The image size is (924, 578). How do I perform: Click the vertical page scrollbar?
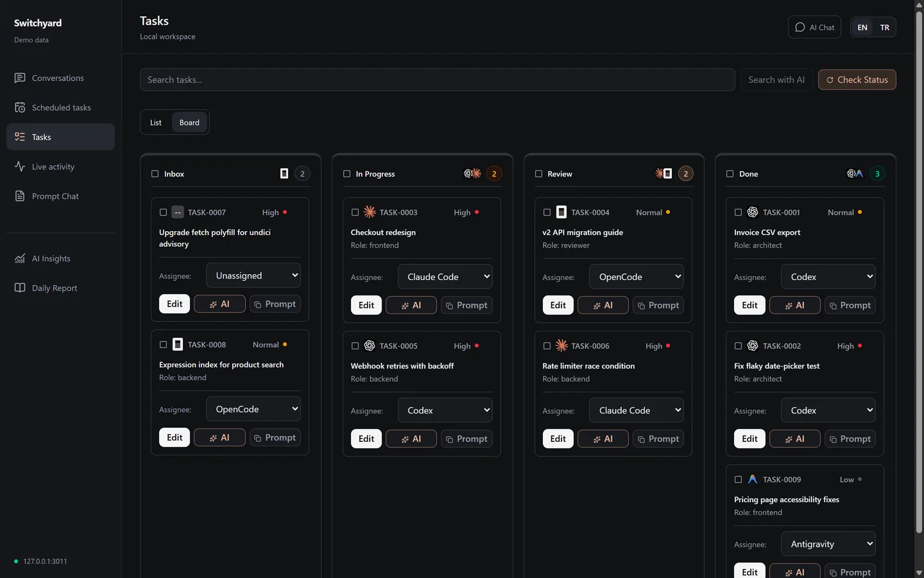pyautogui.click(x=919, y=272)
